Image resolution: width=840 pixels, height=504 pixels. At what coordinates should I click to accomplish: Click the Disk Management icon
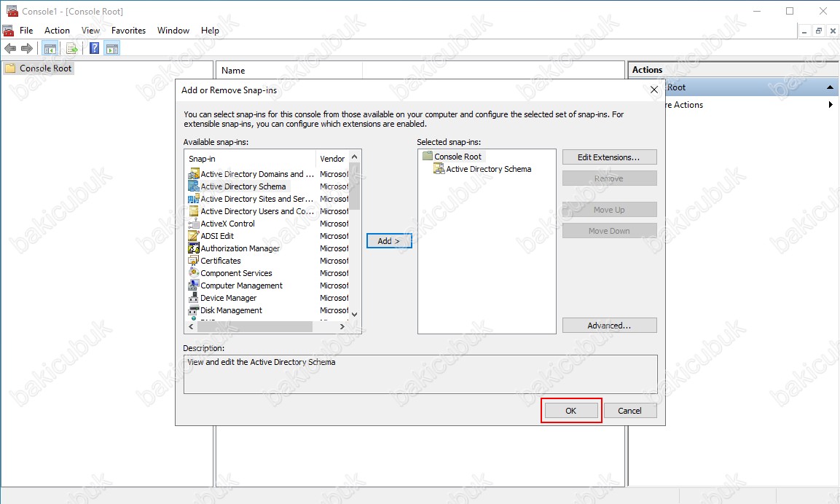(x=193, y=310)
